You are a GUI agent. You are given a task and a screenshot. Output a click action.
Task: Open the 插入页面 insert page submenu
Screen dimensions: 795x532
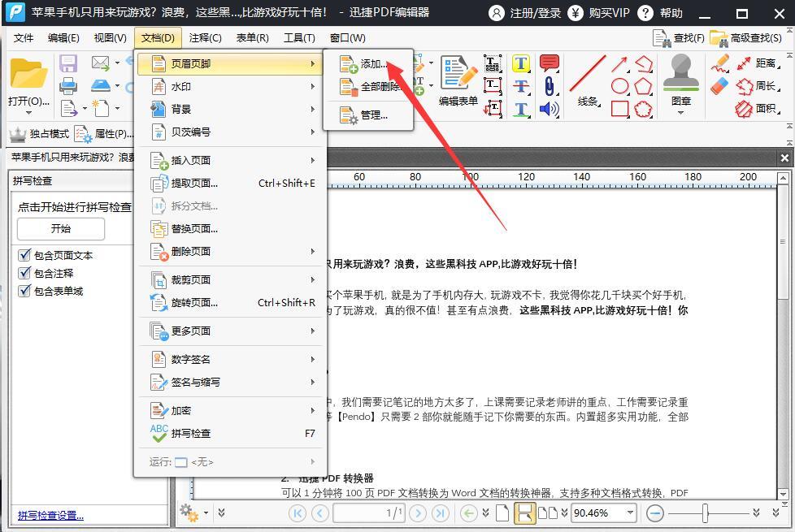[231, 160]
